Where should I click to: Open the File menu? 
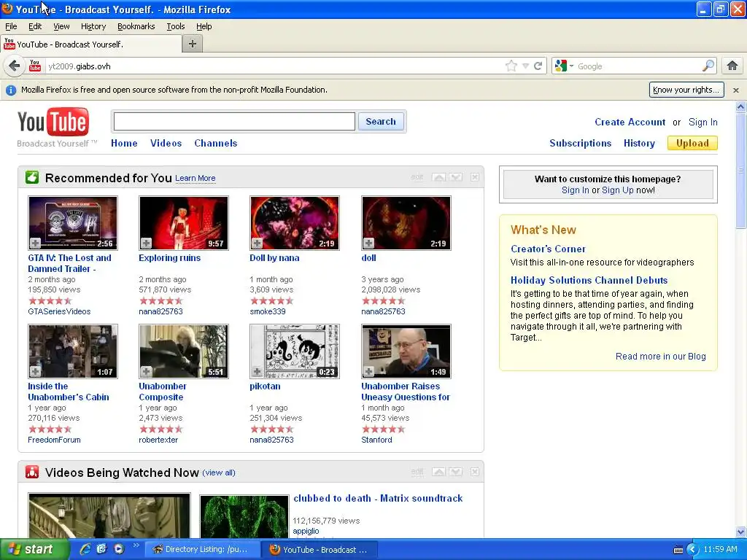click(x=11, y=26)
